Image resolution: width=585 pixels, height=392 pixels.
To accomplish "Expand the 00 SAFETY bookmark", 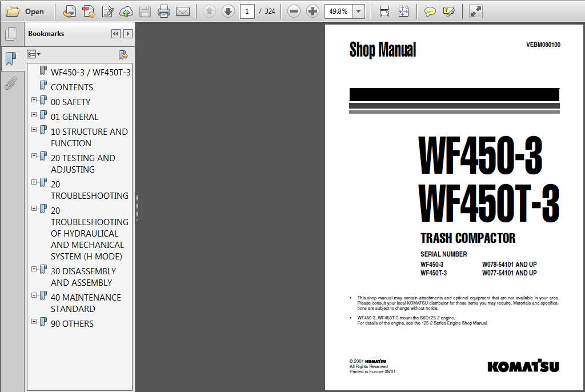I will tap(34, 100).
